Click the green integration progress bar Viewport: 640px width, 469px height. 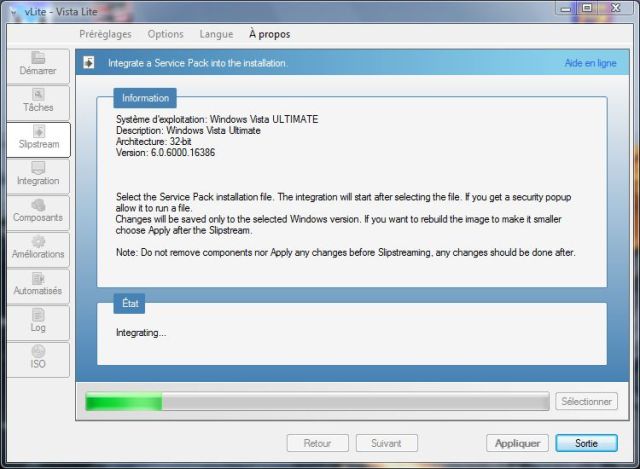[317, 401]
